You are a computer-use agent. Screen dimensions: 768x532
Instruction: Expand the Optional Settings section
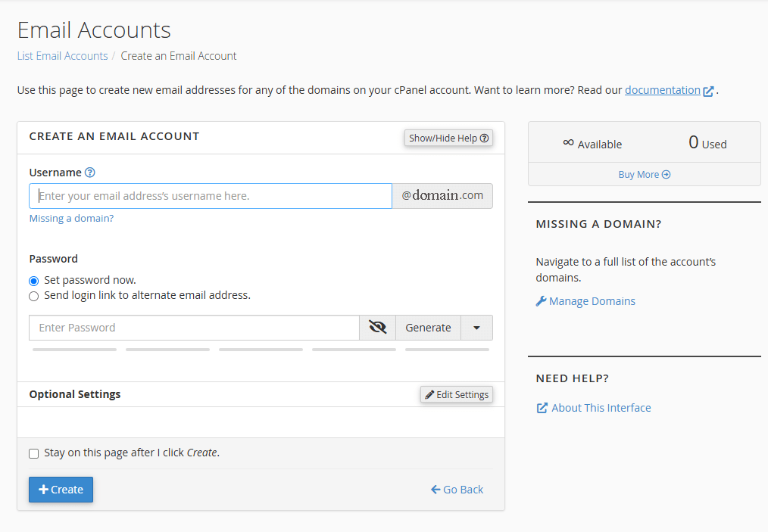[x=75, y=394]
